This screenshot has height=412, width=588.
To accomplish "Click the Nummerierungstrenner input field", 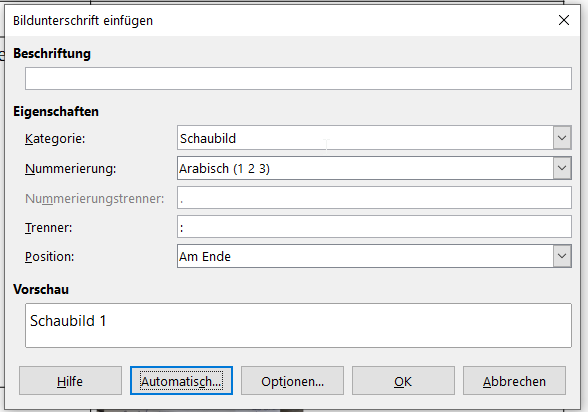I will [374, 198].
